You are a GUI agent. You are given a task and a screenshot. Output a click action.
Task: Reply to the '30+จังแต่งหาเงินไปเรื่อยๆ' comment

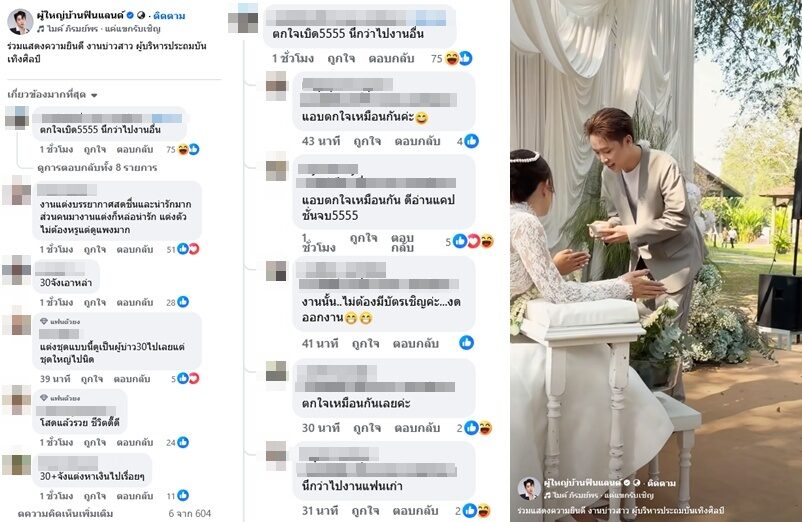tap(135, 496)
